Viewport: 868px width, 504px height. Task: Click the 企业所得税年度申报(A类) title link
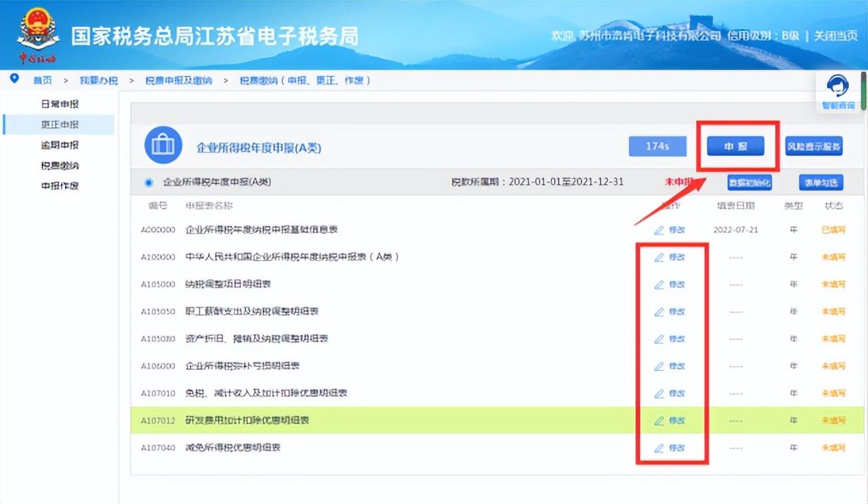click(259, 147)
